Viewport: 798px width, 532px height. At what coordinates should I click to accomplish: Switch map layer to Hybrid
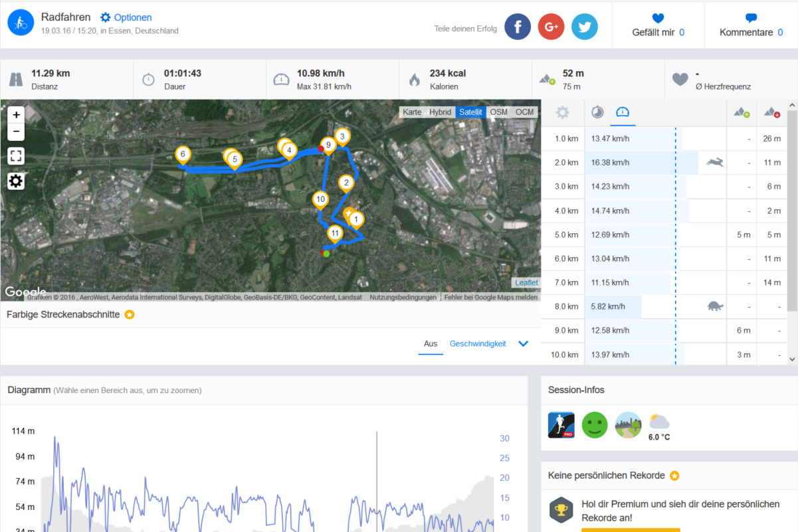click(440, 112)
